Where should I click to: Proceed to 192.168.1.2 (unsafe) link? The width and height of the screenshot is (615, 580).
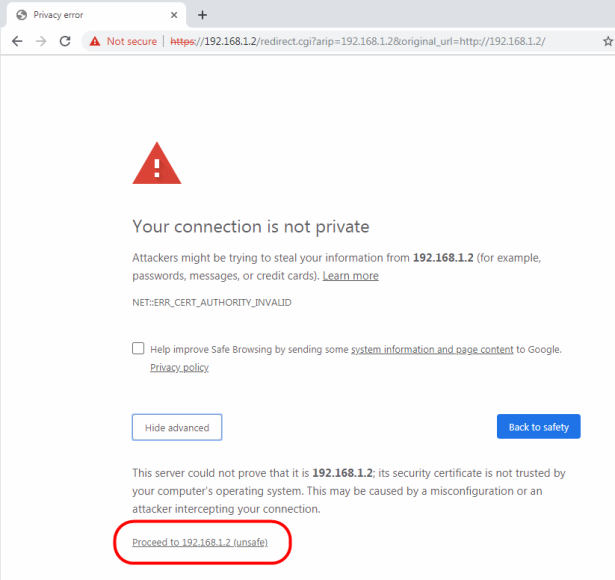200,542
